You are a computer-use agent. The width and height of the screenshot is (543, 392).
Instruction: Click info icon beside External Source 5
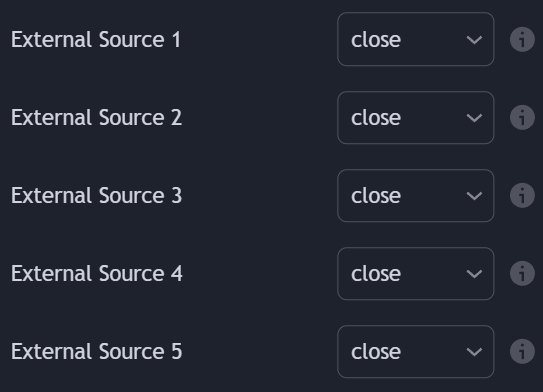coord(522,351)
